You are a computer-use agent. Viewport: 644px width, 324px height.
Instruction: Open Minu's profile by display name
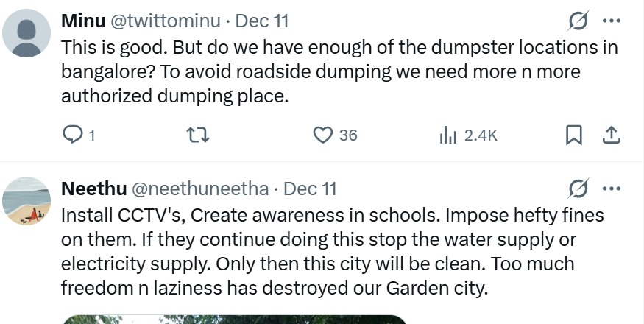[x=83, y=21]
